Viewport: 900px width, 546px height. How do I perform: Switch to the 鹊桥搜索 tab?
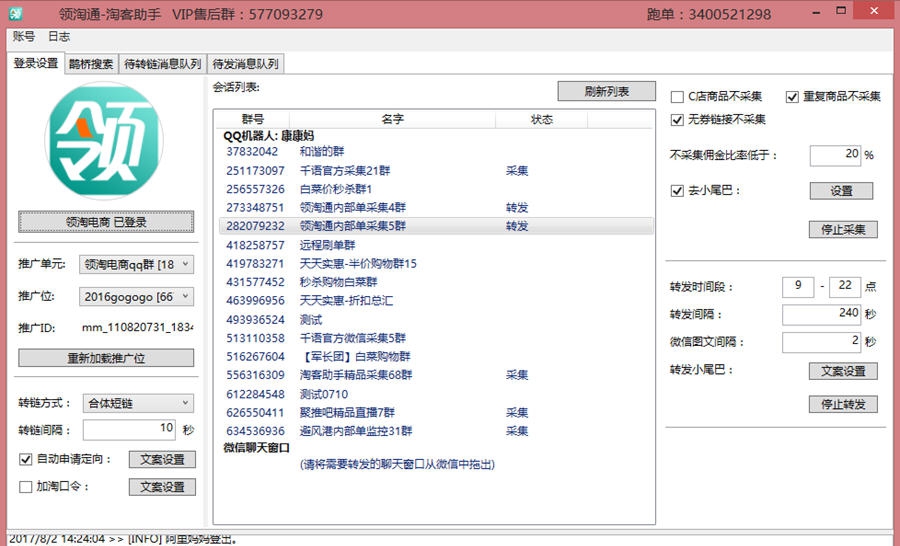(x=91, y=64)
